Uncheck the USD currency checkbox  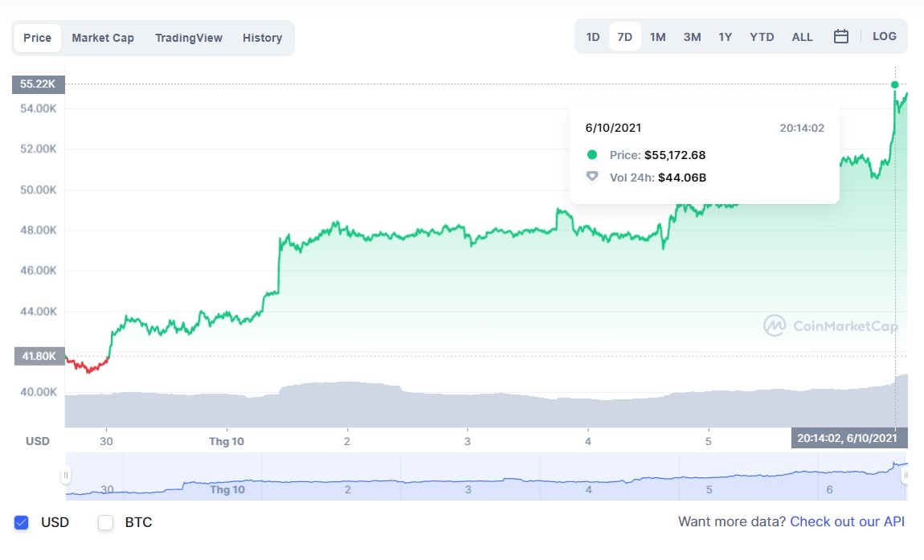pyautogui.click(x=22, y=523)
